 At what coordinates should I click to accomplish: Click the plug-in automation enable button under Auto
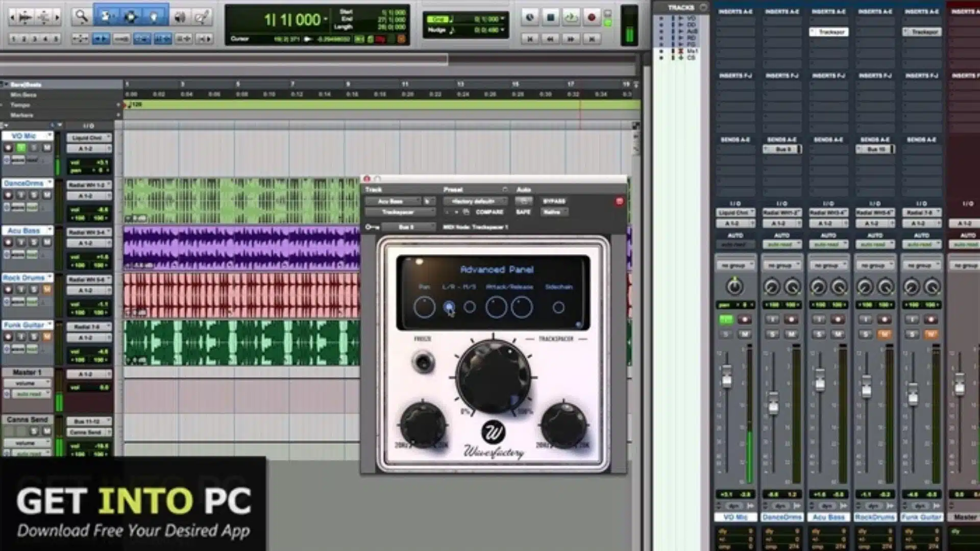pyautogui.click(x=524, y=201)
